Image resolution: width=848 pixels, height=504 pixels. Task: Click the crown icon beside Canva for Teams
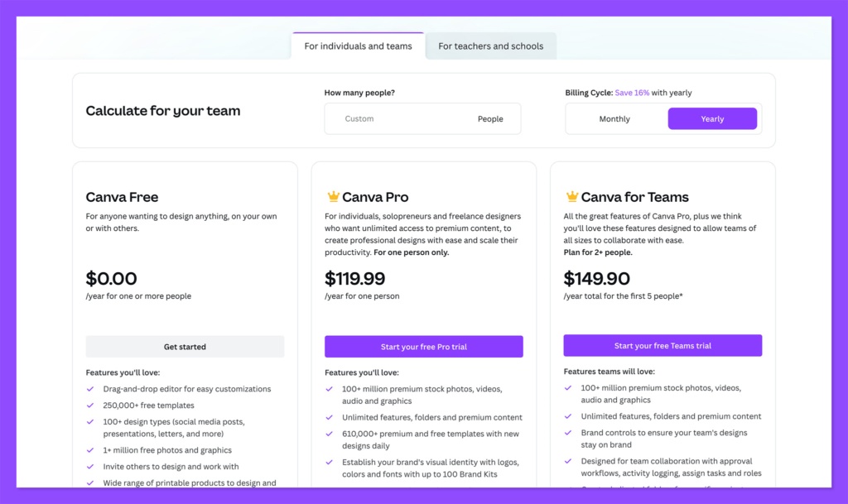click(x=571, y=197)
